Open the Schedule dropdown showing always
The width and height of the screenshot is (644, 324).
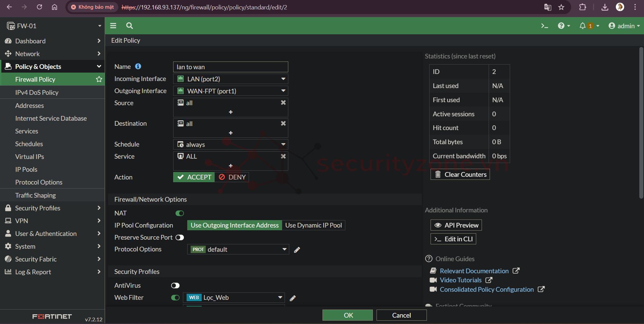(231, 145)
